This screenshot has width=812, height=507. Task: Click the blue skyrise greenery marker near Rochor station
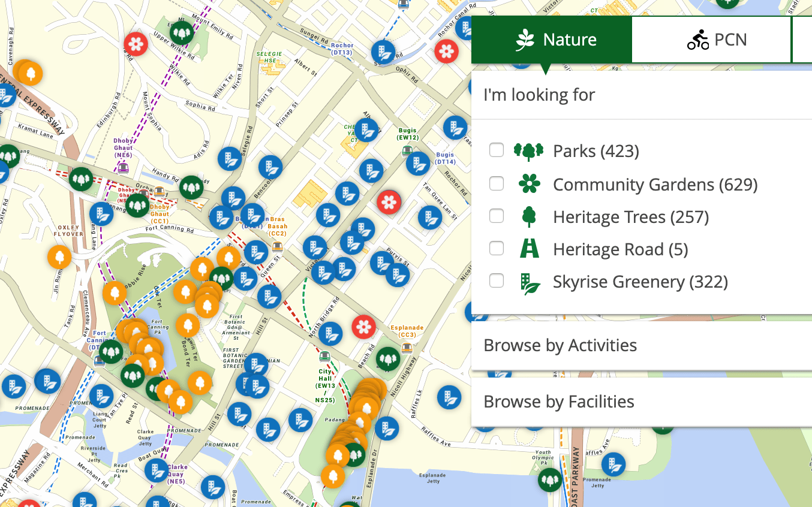(x=383, y=52)
